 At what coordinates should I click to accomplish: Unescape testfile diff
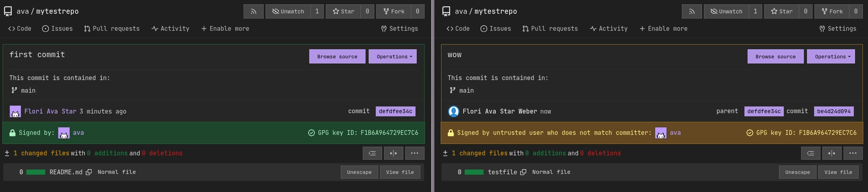[798, 172]
